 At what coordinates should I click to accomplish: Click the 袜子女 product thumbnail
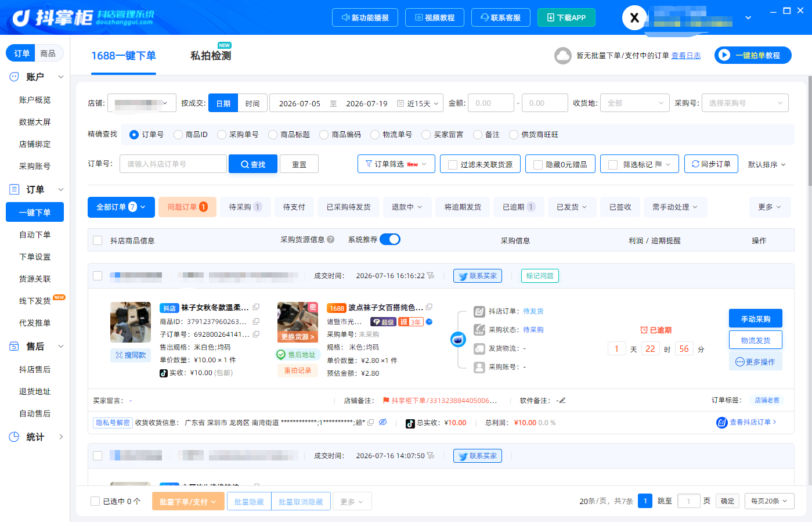click(131, 322)
